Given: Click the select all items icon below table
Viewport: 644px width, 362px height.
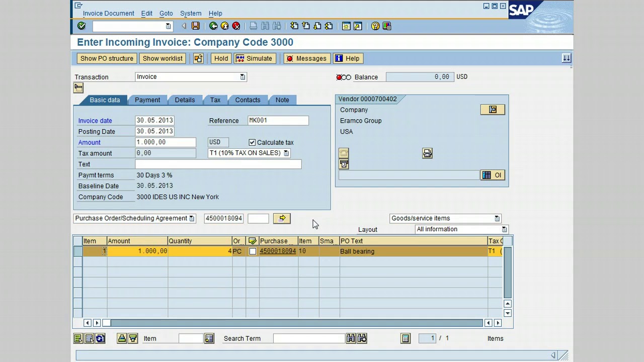Looking at the screenshot, I should [x=78, y=338].
